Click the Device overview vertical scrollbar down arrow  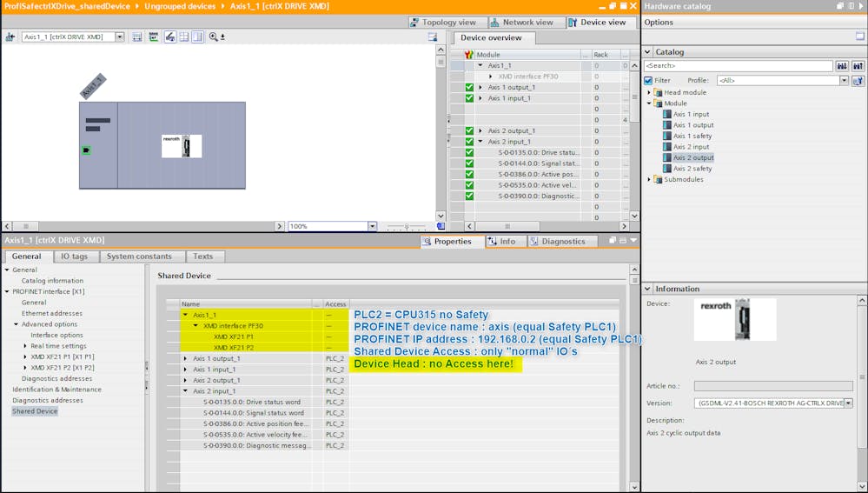pyautogui.click(x=634, y=216)
